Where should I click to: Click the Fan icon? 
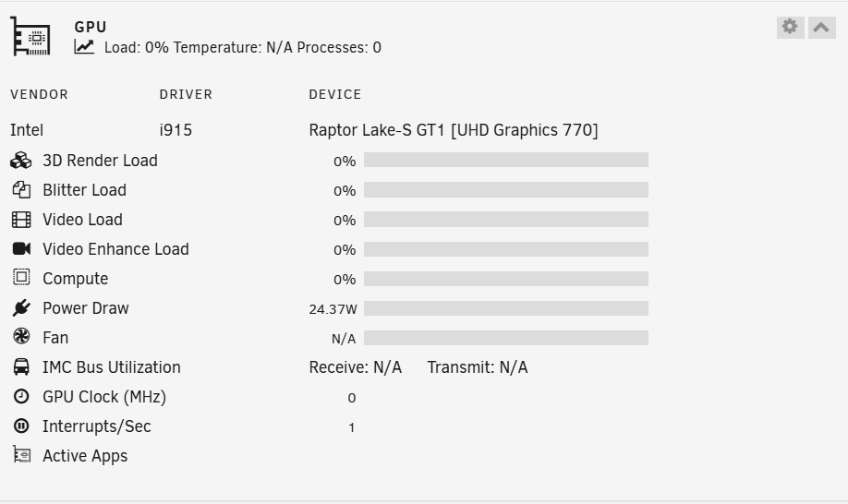tap(21, 337)
